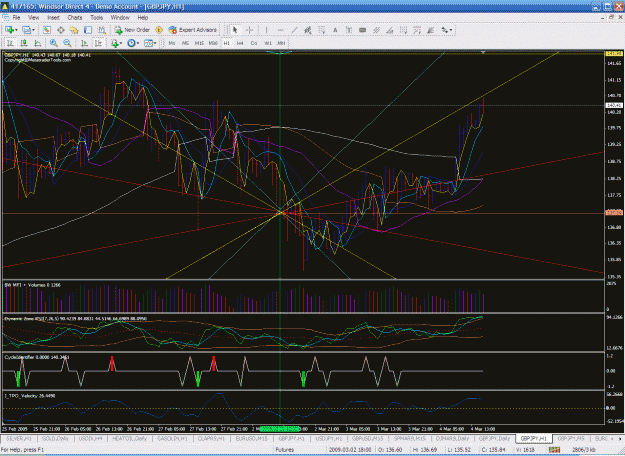Click the connection status bars icon

[x=554, y=450]
